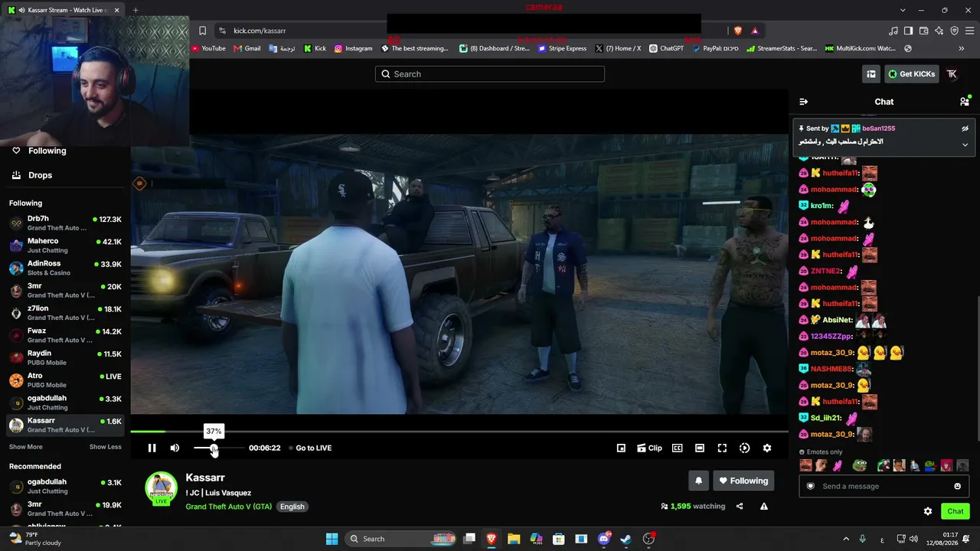Share the Kassarr stream
This screenshot has width=980, height=551.
click(x=740, y=506)
